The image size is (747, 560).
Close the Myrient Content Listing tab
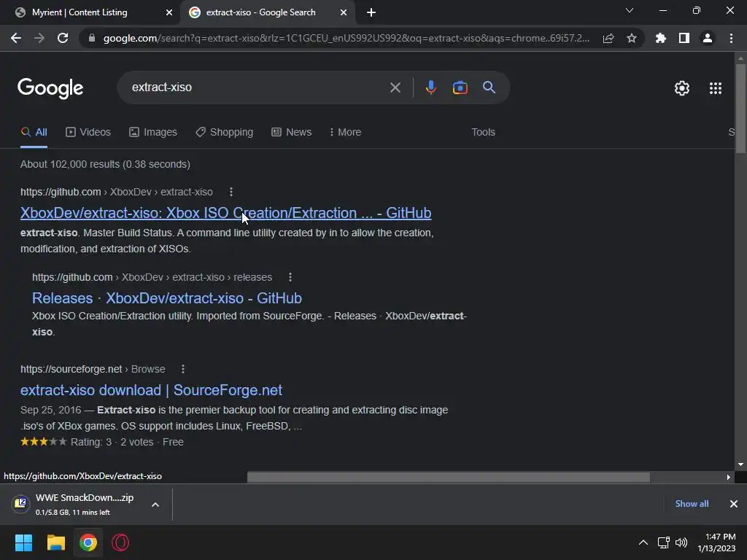[169, 13]
